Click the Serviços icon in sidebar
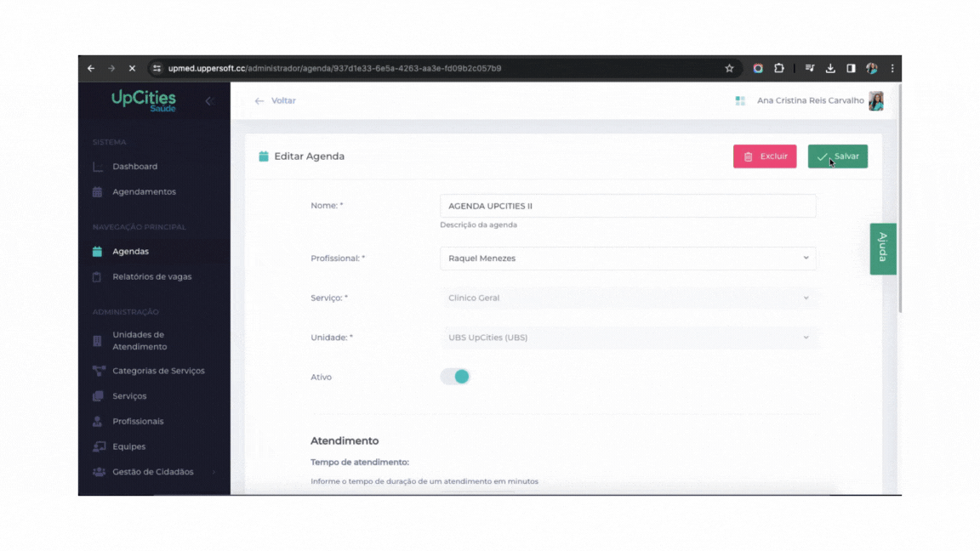 point(98,396)
